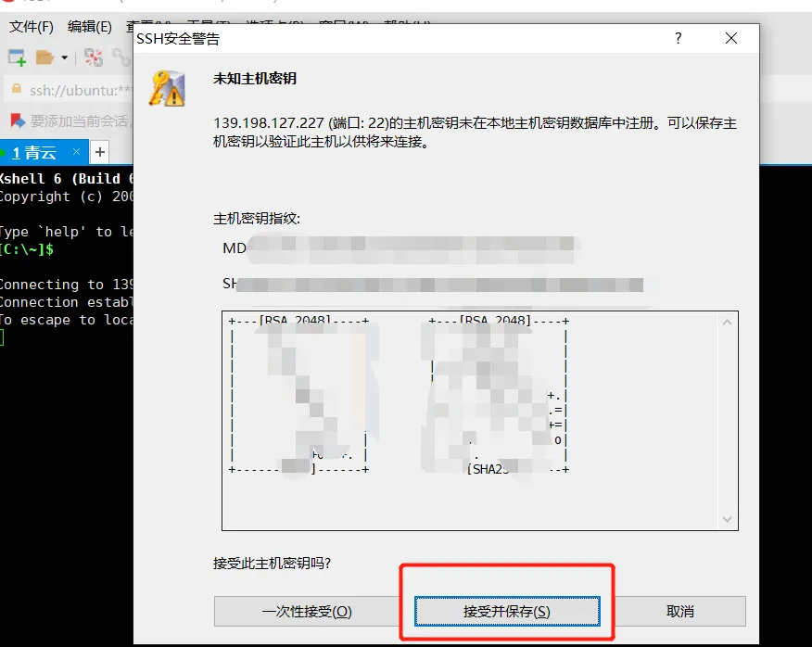Image resolution: width=812 pixels, height=647 pixels.
Task: Click the red bookmark flag icon
Action: tap(16, 121)
